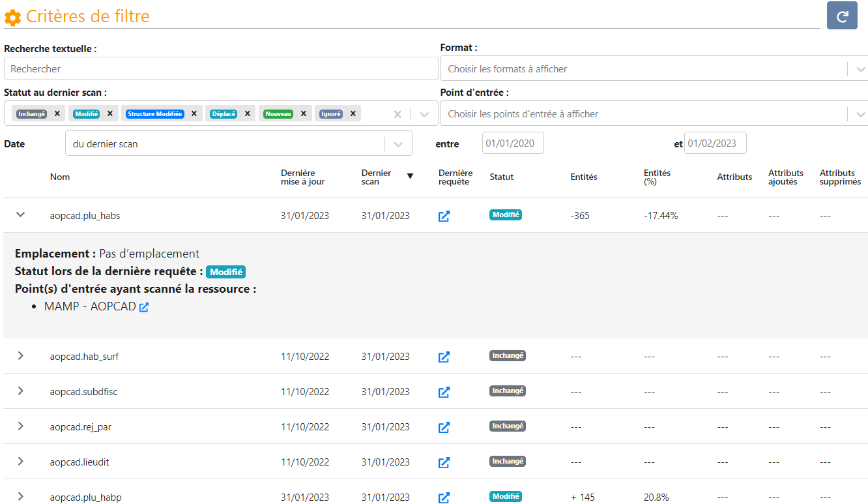868x504 pixels.
Task: Remove the Modifié status filter tag
Action: pyautogui.click(x=109, y=113)
